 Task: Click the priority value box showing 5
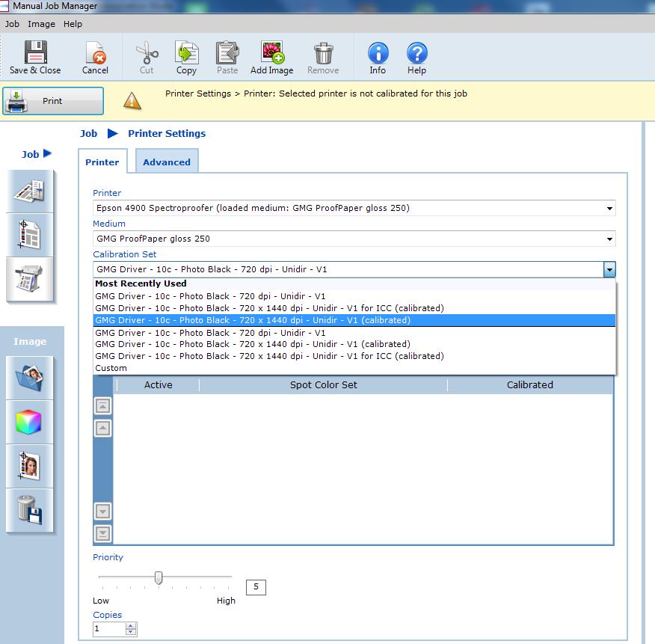(x=256, y=587)
